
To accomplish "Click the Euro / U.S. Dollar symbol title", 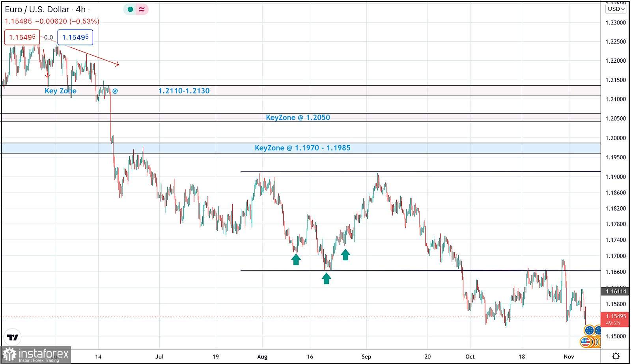I will tap(37, 9).
